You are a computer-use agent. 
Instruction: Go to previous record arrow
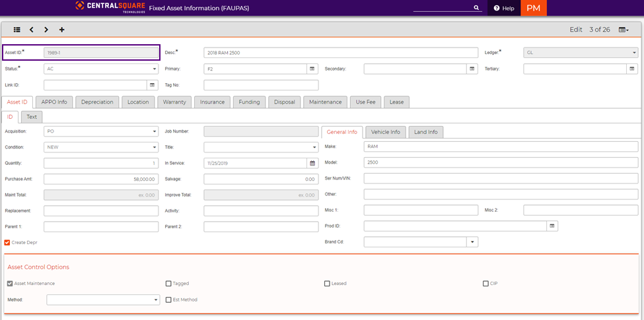(x=32, y=30)
